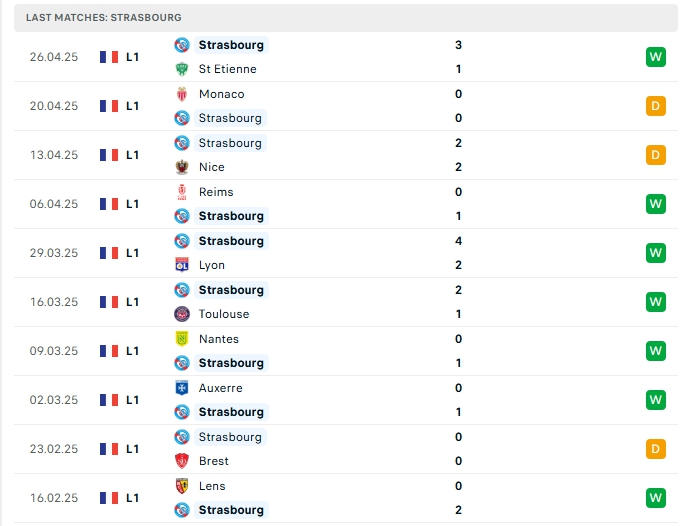Click the W badge for the 26.04.25 match
This screenshot has height=526, width=687.
655,57
